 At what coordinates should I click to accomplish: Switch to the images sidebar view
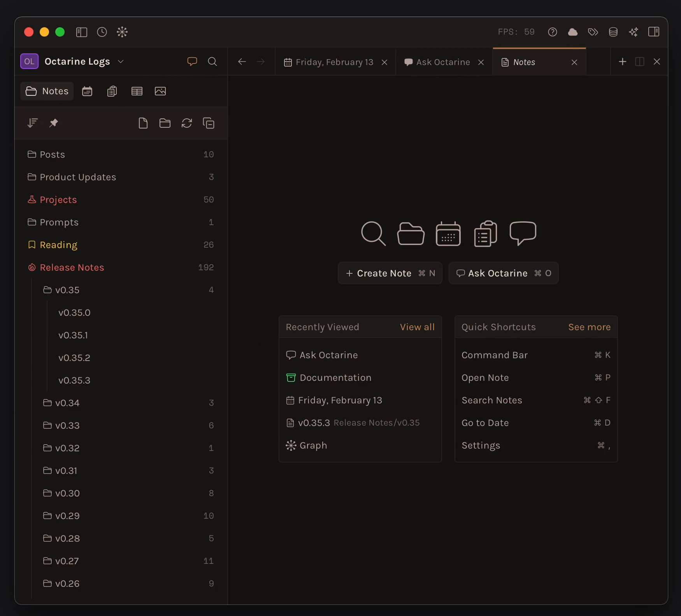tap(160, 91)
